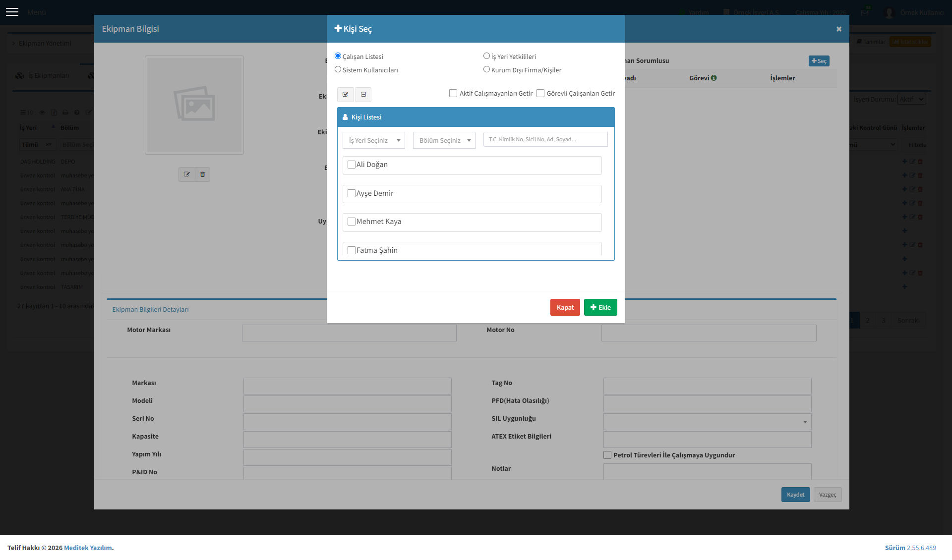Click the ATEX Etiket Bilgileri input field

708,440
